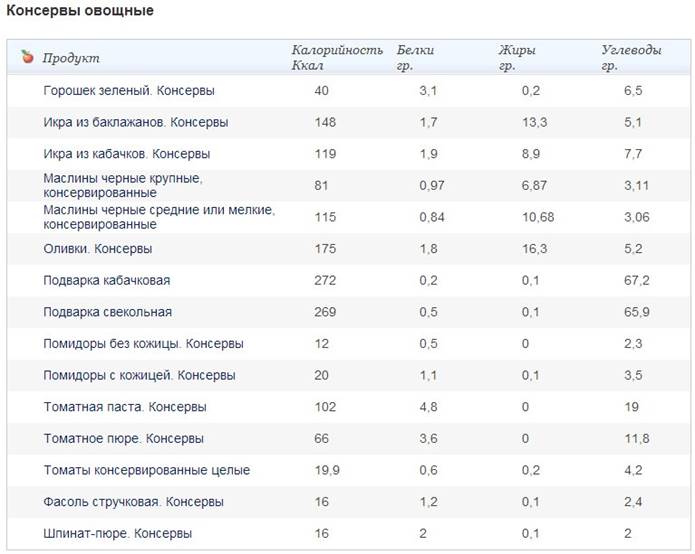
Task: Select the Углеводы гр. column header
Action: pos(631,57)
